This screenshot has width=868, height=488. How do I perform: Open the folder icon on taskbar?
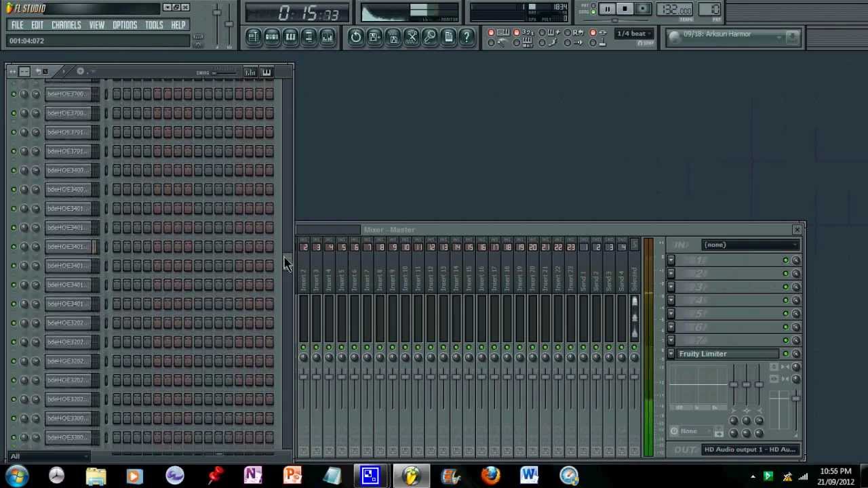click(96, 476)
